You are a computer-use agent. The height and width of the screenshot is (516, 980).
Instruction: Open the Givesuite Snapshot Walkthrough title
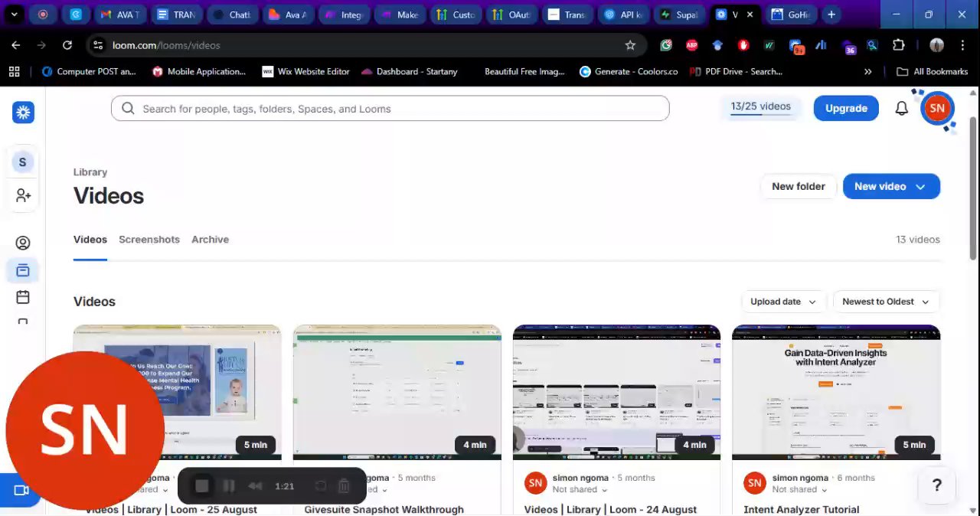tap(384, 510)
